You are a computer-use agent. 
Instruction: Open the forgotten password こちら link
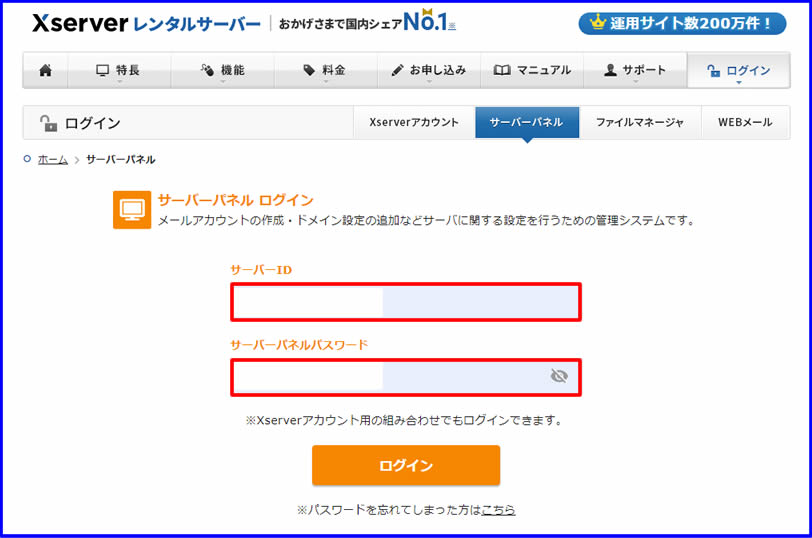tap(498, 510)
